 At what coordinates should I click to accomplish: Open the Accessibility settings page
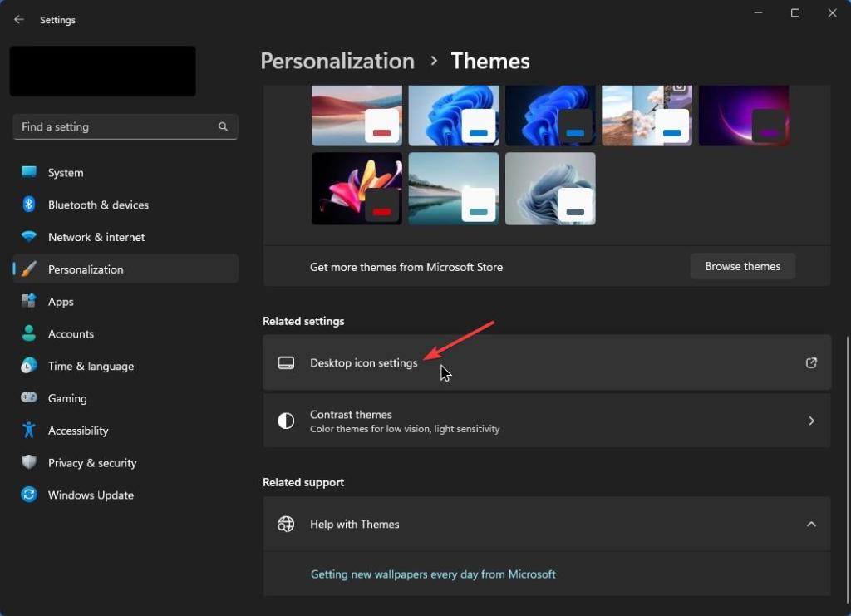click(78, 431)
